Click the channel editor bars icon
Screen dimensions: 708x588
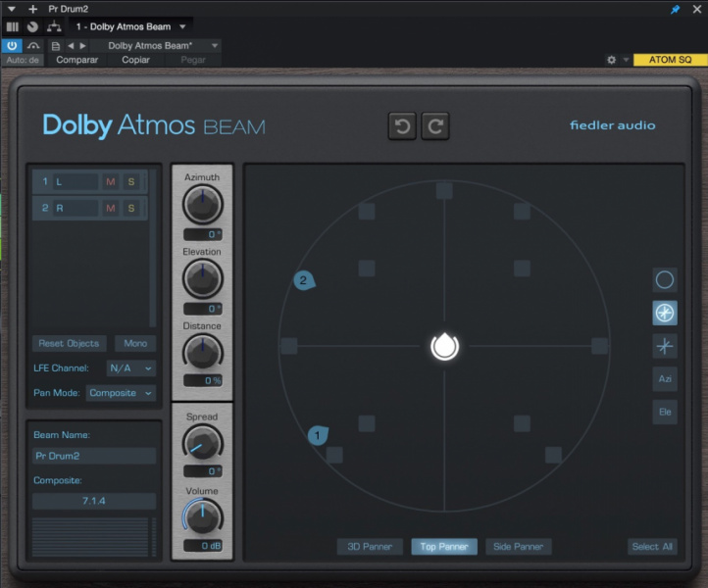click(13, 27)
